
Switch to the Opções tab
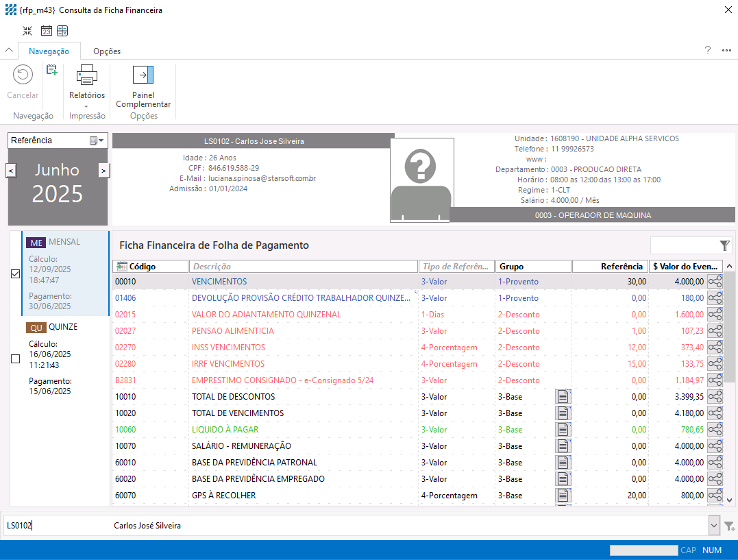pyautogui.click(x=107, y=51)
